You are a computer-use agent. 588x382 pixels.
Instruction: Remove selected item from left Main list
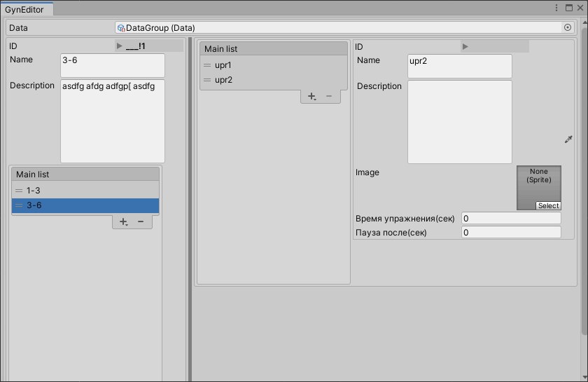click(x=141, y=221)
